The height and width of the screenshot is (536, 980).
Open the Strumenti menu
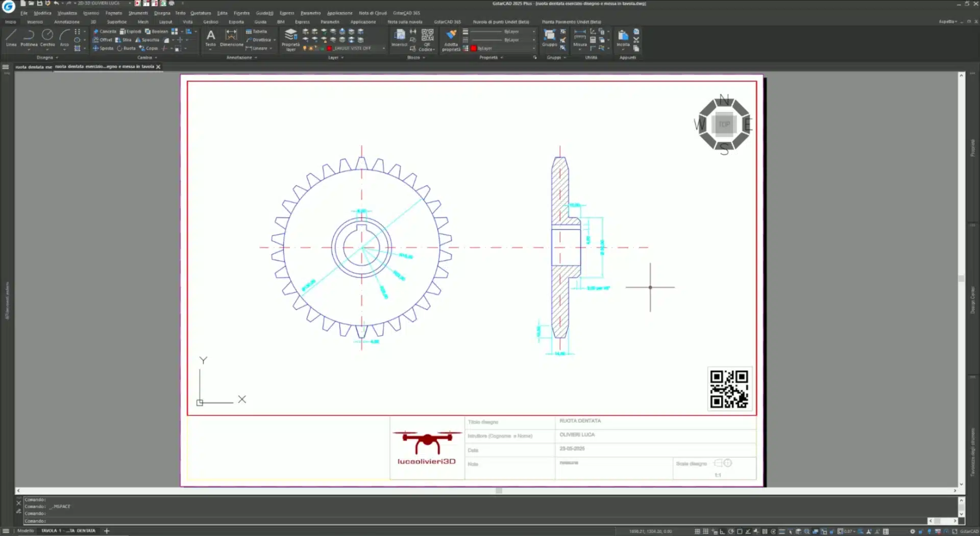click(x=138, y=13)
